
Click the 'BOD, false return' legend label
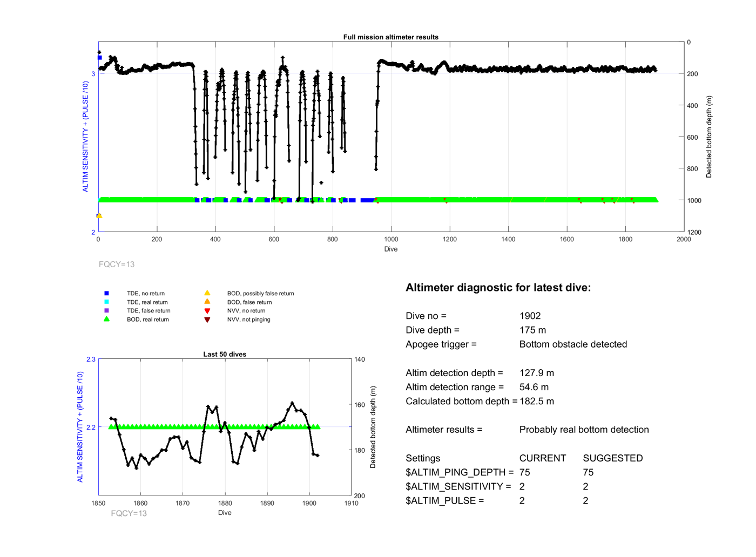click(249, 302)
